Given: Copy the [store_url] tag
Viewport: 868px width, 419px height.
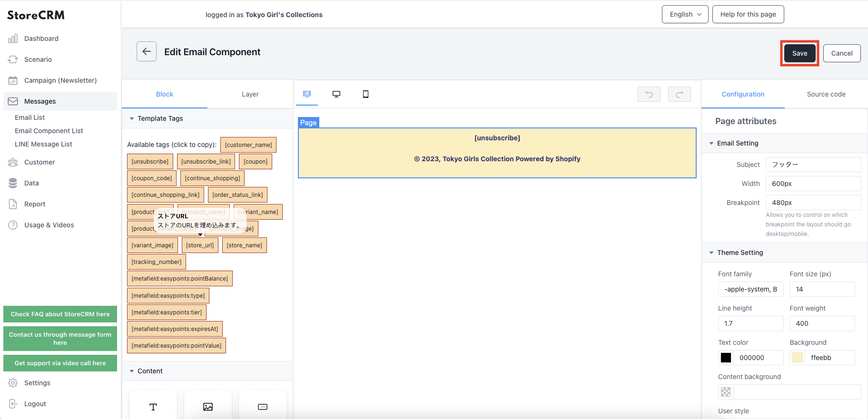Looking at the screenshot, I should [200, 245].
